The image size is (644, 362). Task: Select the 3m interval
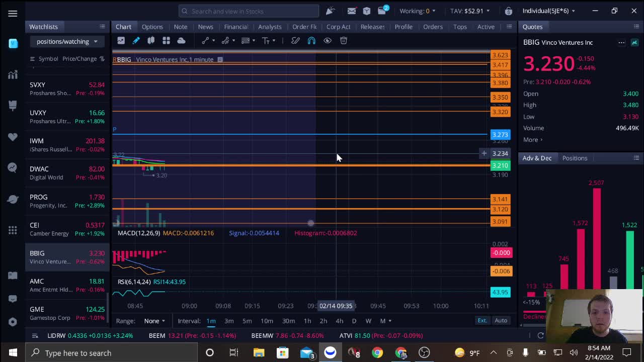tap(229, 321)
